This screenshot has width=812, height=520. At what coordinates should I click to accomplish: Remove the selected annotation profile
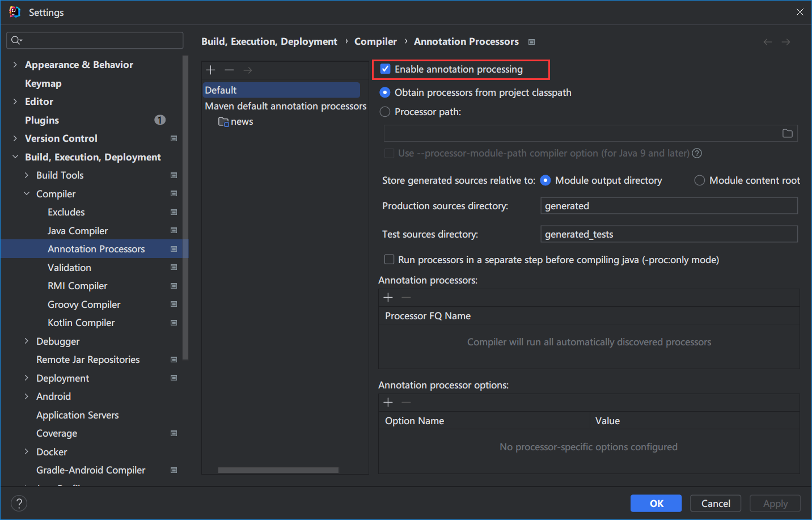pos(229,70)
